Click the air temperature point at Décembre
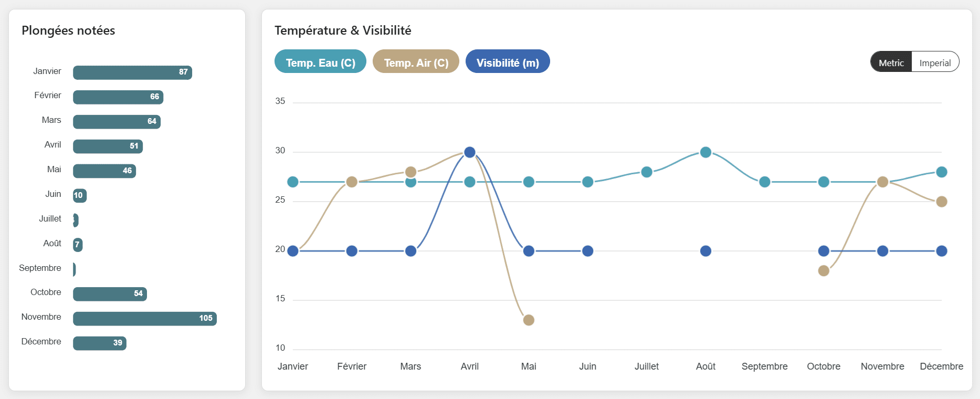 941,202
